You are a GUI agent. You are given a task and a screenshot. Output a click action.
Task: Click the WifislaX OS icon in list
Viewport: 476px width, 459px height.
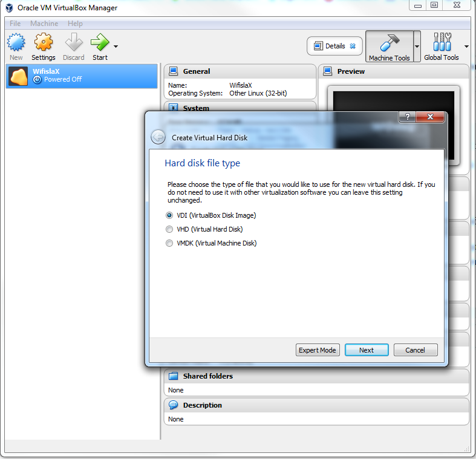pyautogui.click(x=18, y=76)
